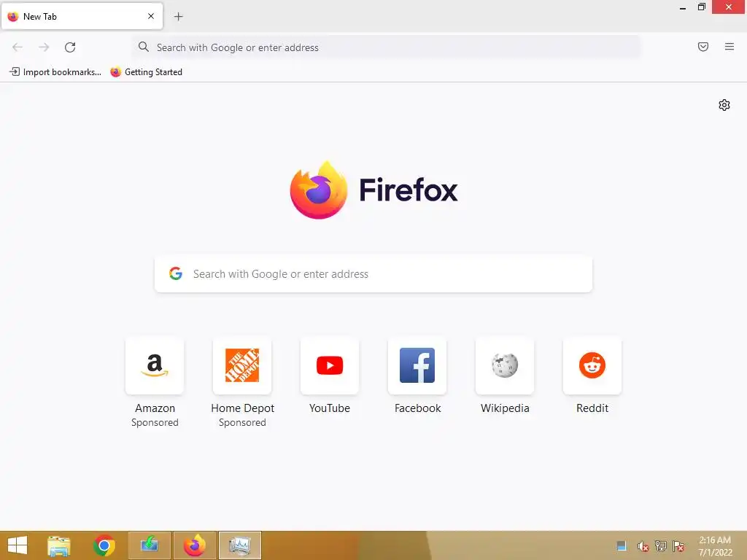This screenshot has width=747, height=560.
Task: Open File Explorer from taskbar
Action: [x=59, y=545]
